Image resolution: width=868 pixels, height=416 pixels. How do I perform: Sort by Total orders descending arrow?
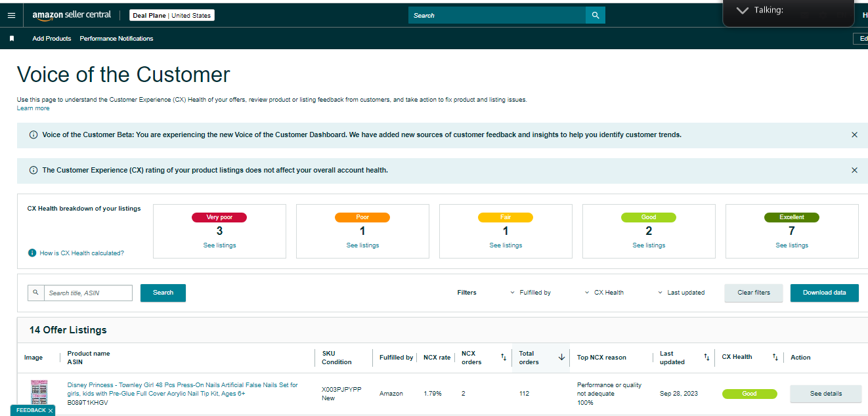click(561, 357)
